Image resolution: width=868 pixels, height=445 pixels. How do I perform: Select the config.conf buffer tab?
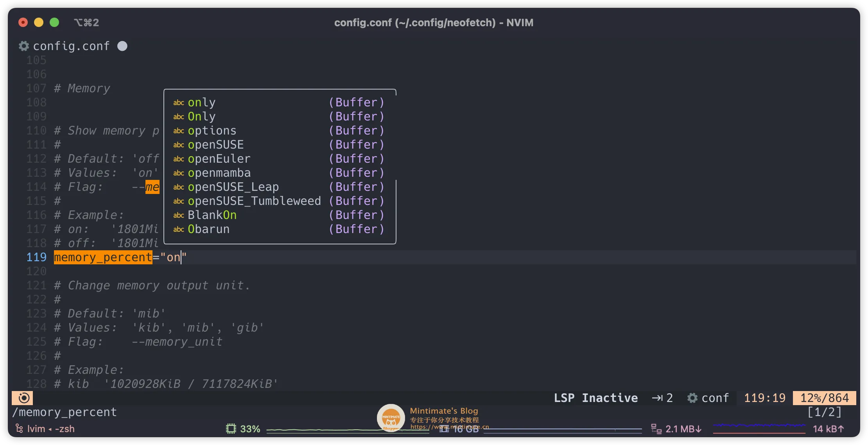pyautogui.click(x=71, y=46)
